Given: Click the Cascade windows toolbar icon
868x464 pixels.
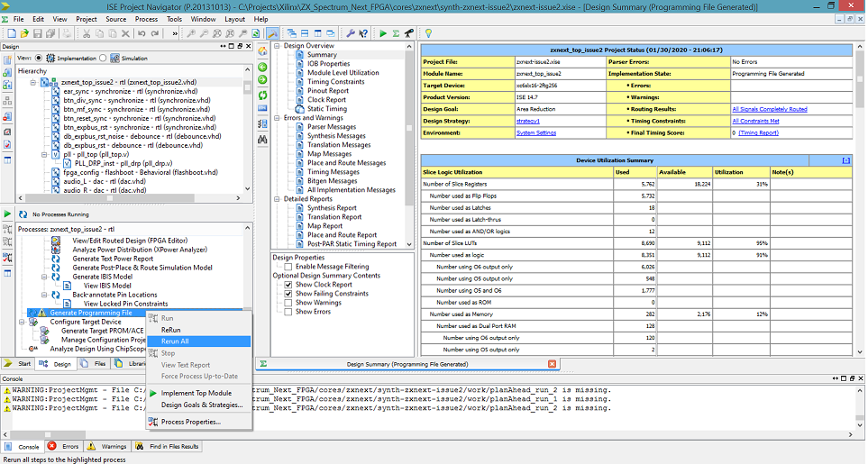Looking at the screenshot, I should (292, 33).
